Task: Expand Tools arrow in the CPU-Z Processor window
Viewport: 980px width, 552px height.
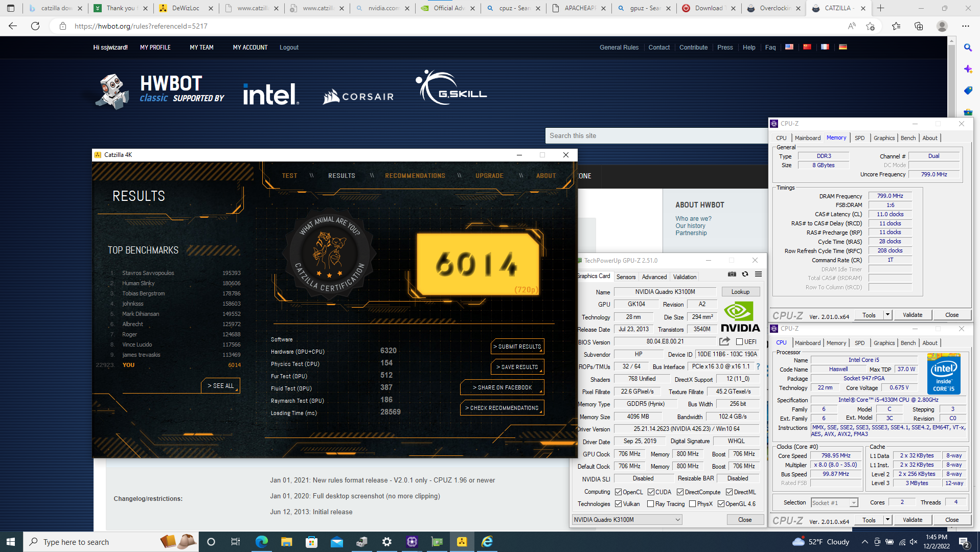Action: 887,520
